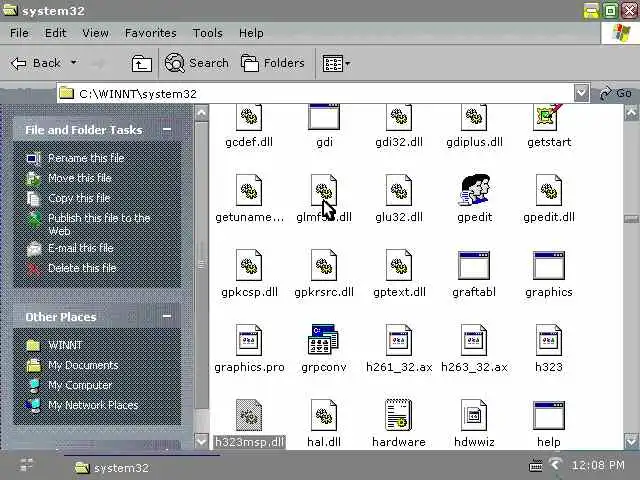This screenshot has width=640, height=480.
Task: Click the file list scrollbar thumb
Action: pyautogui.click(x=631, y=219)
